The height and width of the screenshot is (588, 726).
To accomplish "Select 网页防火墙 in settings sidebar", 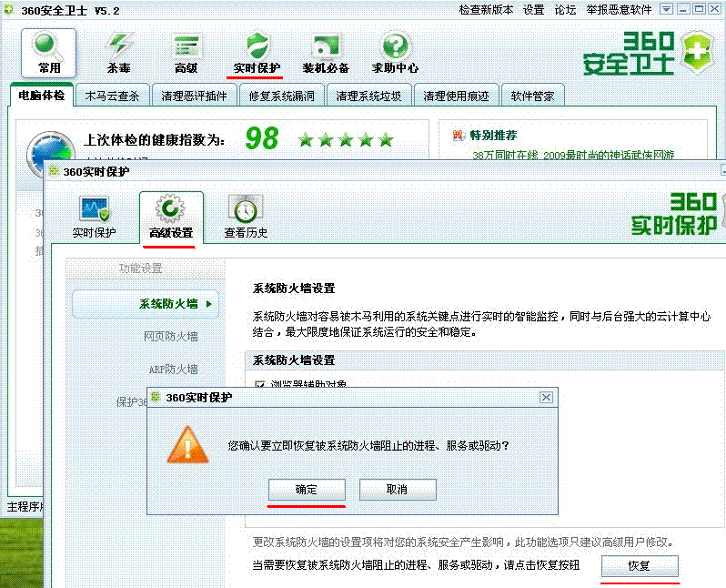I will pyautogui.click(x=170, y=337).
